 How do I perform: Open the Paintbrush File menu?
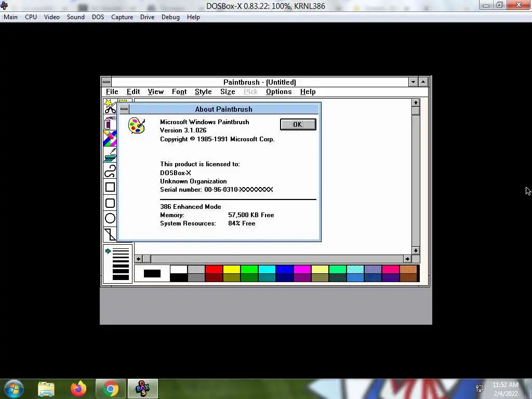(x=112, y=91)
